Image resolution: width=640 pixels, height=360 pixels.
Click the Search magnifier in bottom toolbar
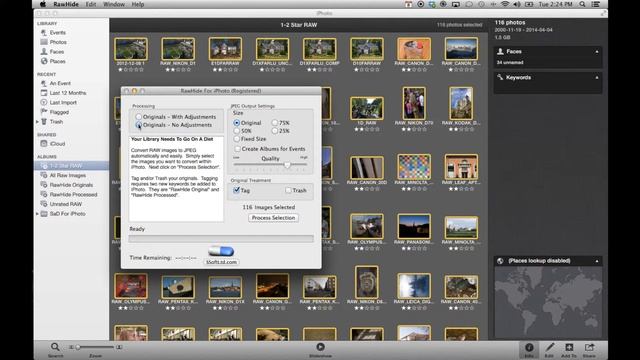55,347
